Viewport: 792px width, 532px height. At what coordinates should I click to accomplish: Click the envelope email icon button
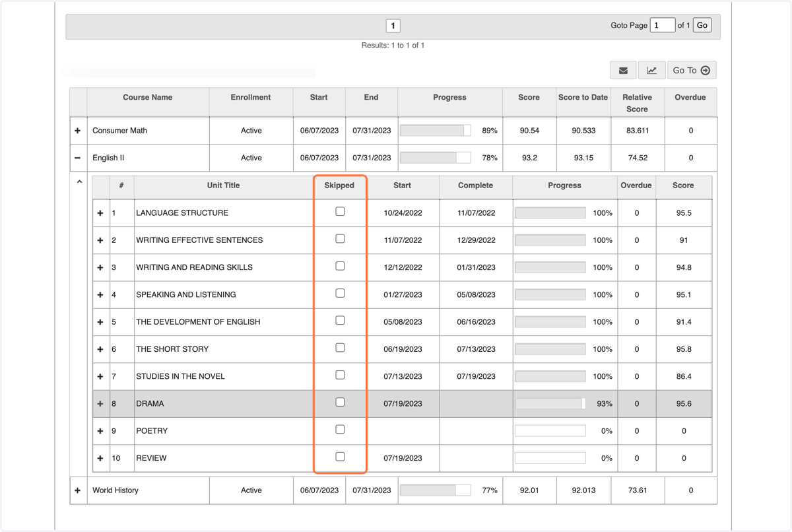(x=623, y=70)
